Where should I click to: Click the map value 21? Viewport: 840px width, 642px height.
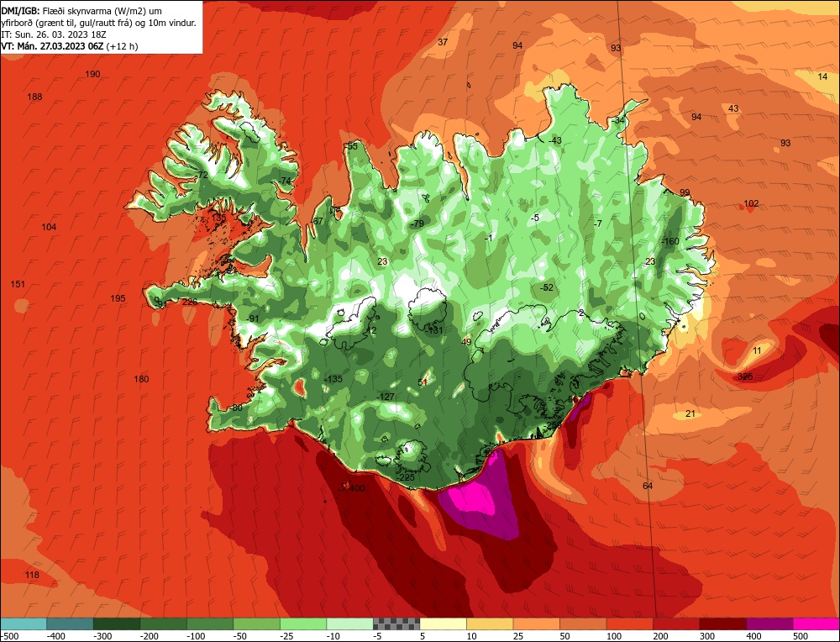tap(690, 413)
